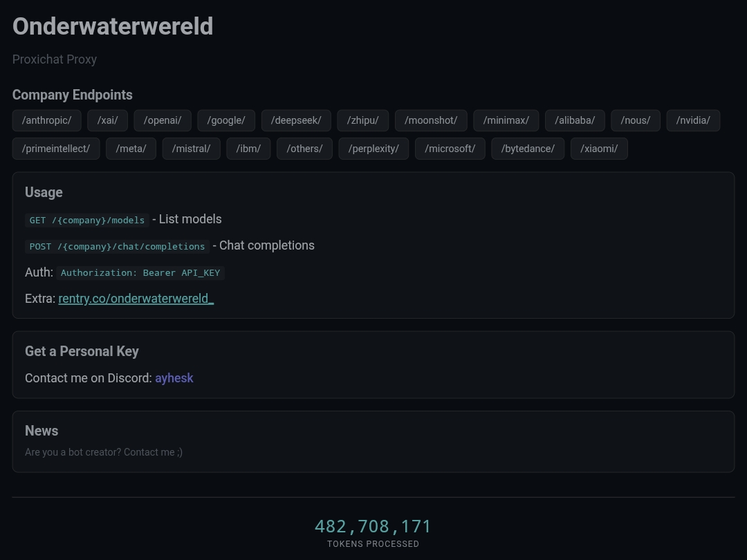Image resolution: width=747 pixels, height=560 pixels.
Task: Click the '- List models' description
Action: tap(187, 219)
